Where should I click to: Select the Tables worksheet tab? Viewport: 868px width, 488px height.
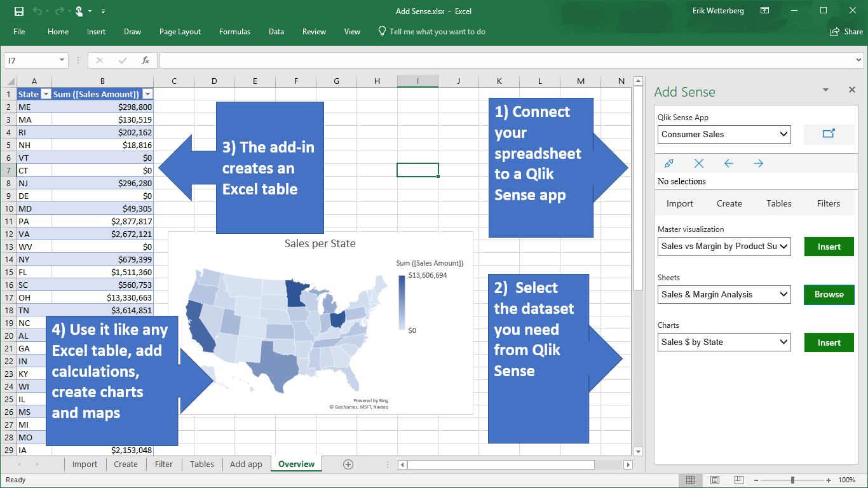(x=202, y=464)
